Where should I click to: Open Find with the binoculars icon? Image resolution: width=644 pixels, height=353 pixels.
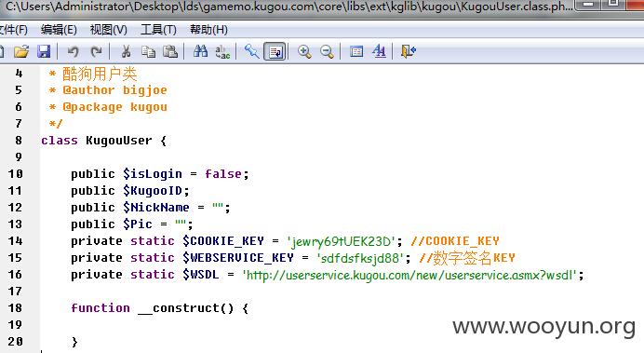pos(200,51)
